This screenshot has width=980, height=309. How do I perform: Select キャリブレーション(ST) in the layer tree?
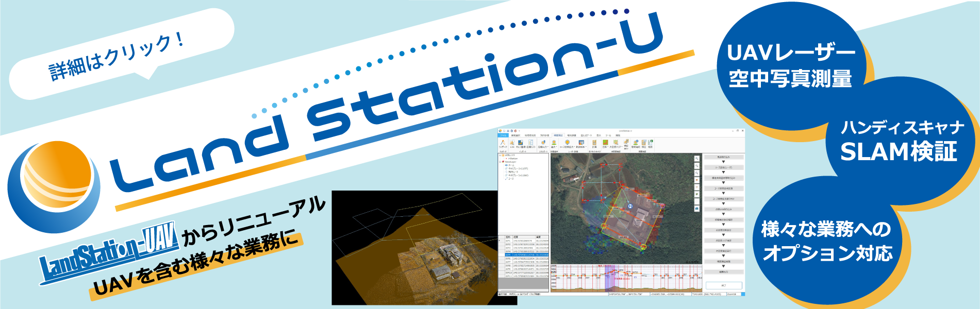coord(517,168)
